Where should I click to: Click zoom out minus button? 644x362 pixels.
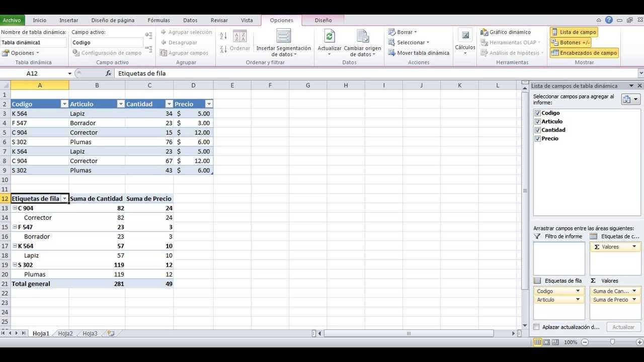click(x=585, y=342)
